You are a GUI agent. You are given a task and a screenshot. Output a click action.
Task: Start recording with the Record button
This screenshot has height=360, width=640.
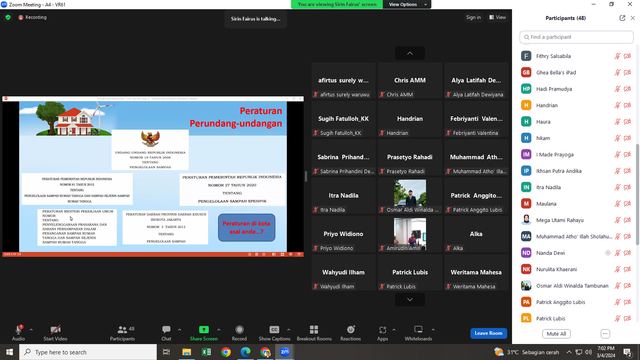pos(239,333)
